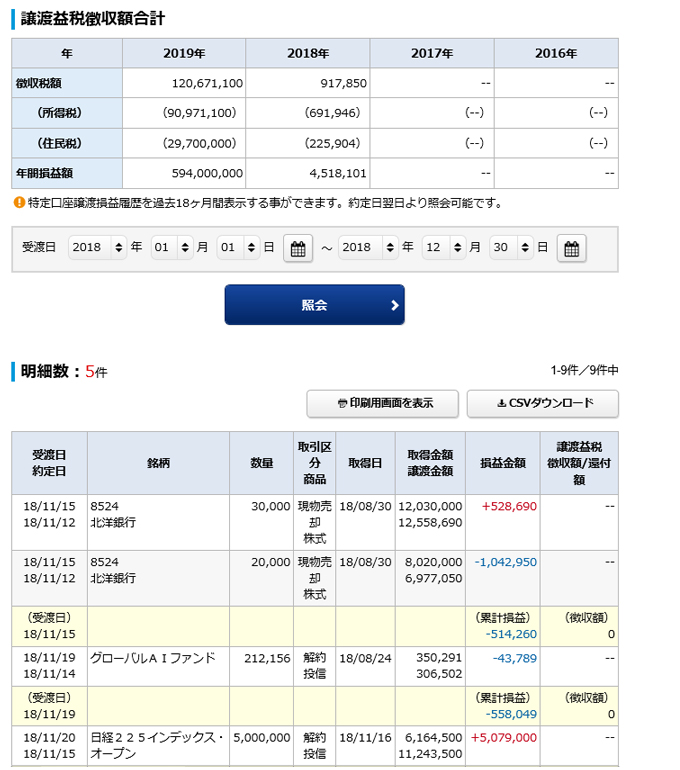Select the 2019年 column header
The image size is (680, 770).
[184, 54]
